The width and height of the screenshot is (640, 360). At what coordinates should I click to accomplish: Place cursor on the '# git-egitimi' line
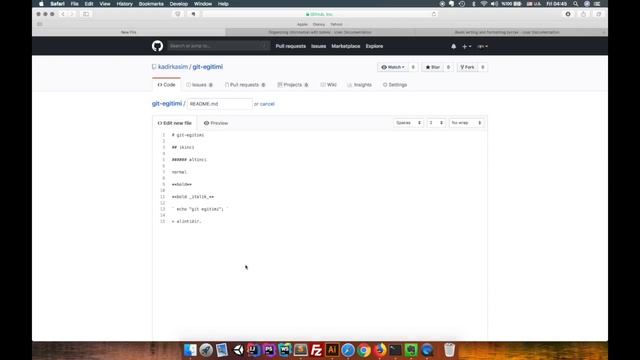(x=188, y=135)
